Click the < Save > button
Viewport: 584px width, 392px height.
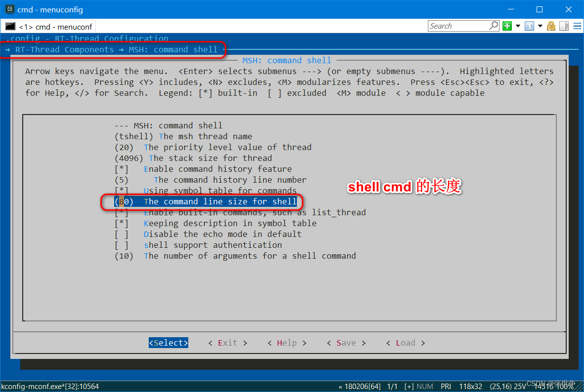click(x=346, y=343)
